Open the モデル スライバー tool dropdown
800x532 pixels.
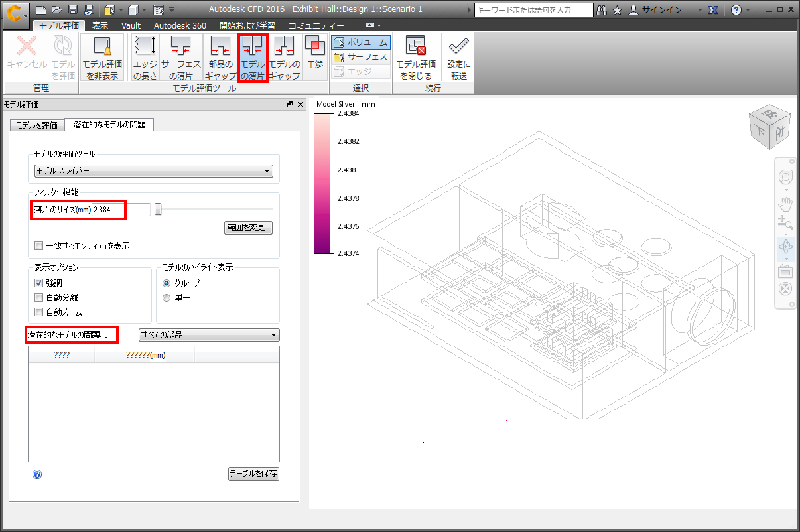point(153,171)
